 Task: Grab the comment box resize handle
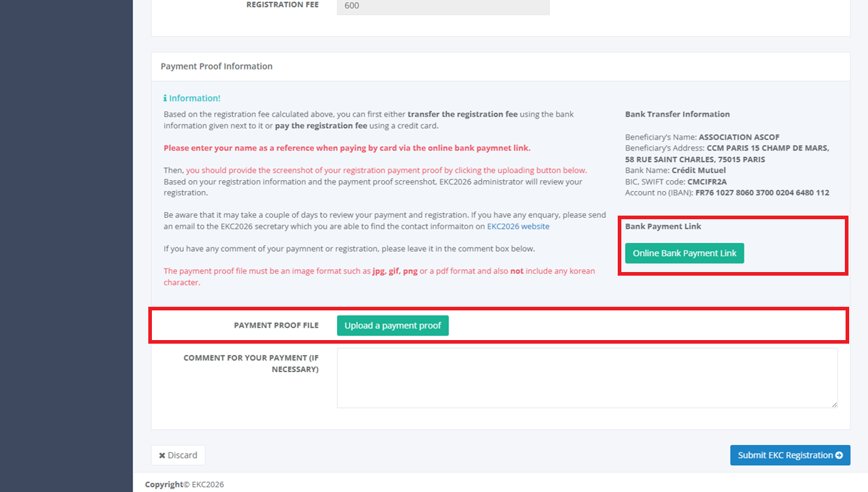(834, 404)
